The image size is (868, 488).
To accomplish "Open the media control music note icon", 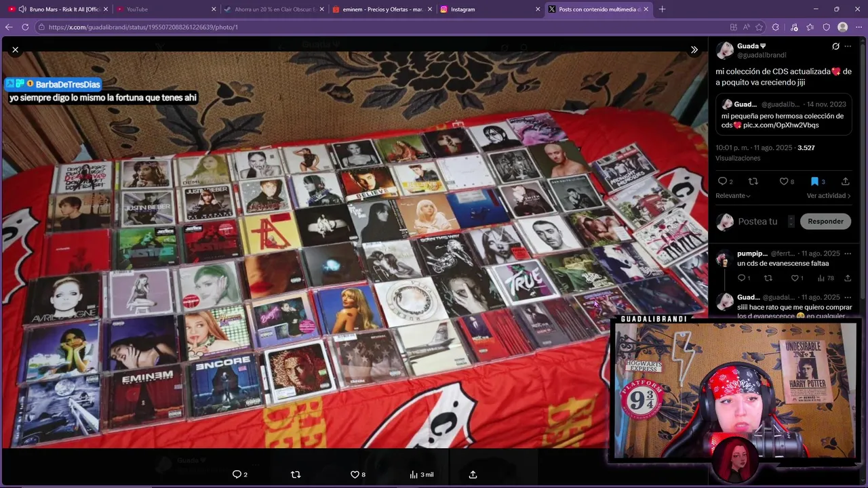I will (x=794, y=27).
